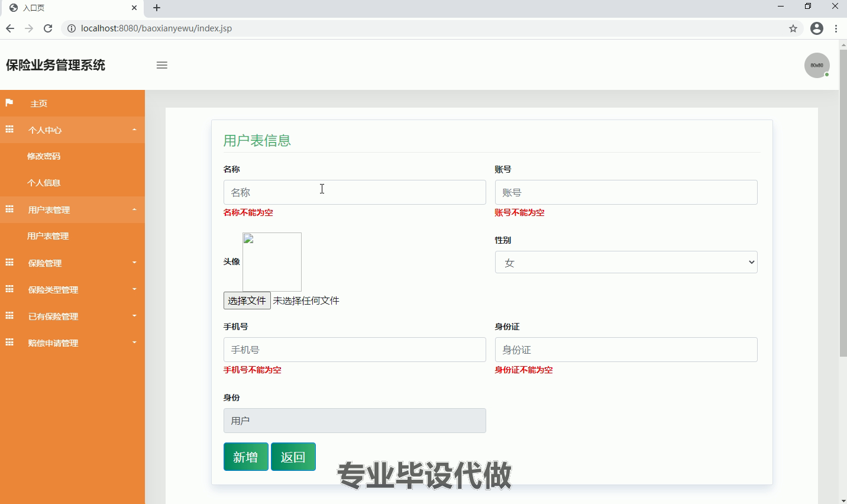Click the page vertical scrollbar thumb

pos(843,203)
